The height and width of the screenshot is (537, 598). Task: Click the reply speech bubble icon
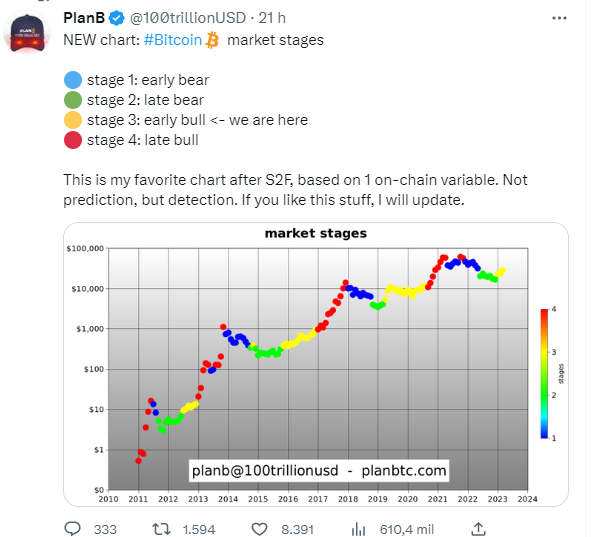tap(72, 529)
